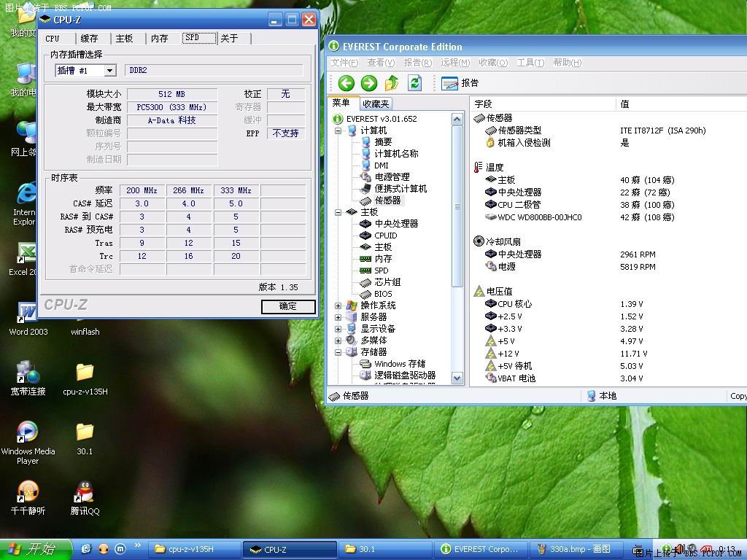Viewport: 747px width, 560px height.
Task: Select the EVEREST v3.01.652 root node
Action: [381, 119]
